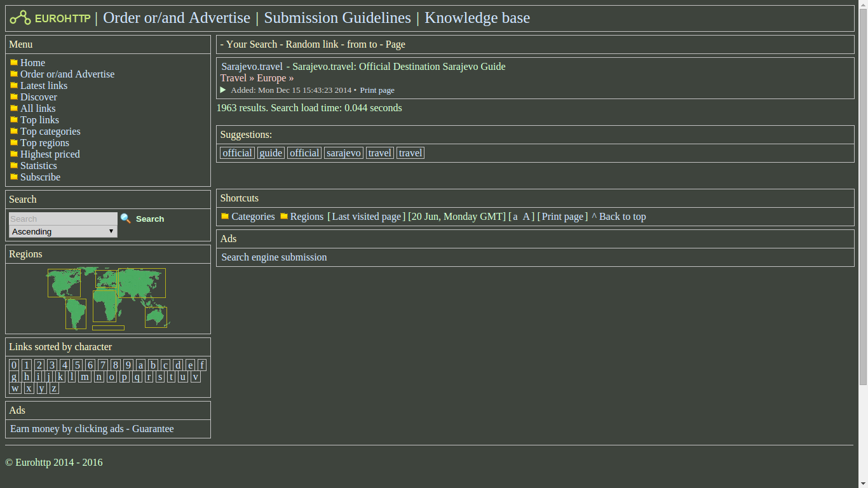Show links starting with letter z
This screenshot has width=868, height=488.
[x=54, y=388]
